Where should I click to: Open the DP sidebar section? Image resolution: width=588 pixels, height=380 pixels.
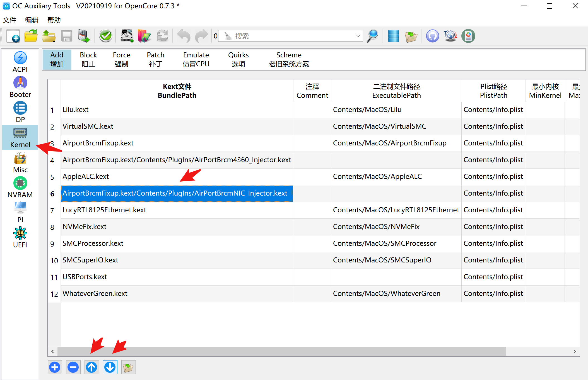click(20, 112)
